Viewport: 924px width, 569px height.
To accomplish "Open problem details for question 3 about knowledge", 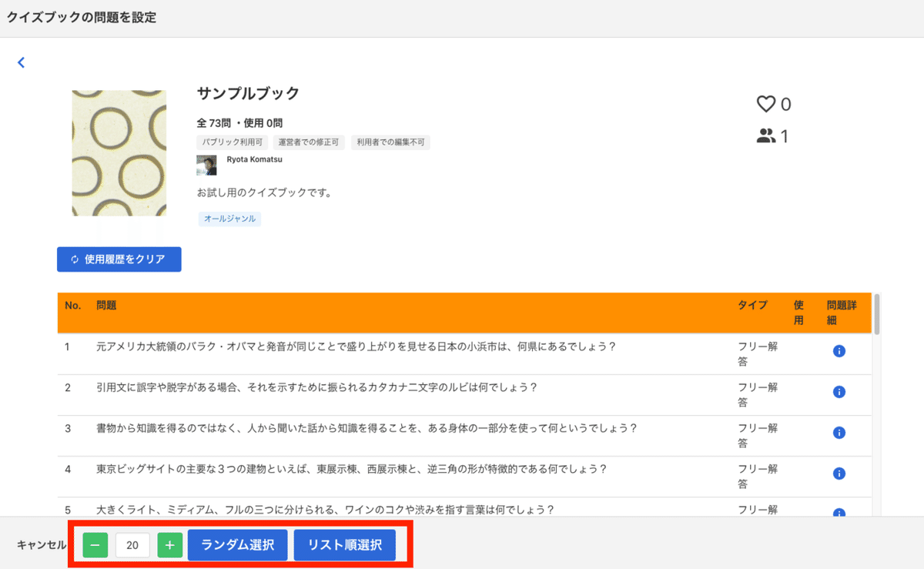I will coord(839,433).
